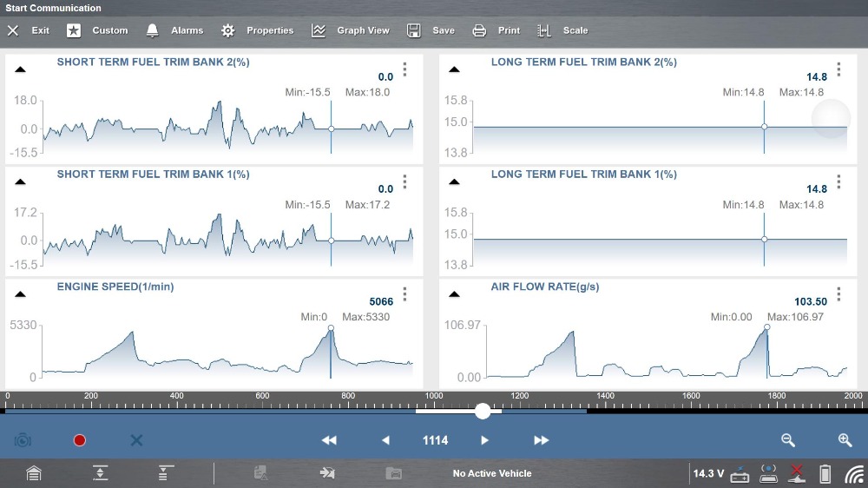The height and width of the screenshot is (488, 868).
Task: Click the timeline slider handle
Action: point(483,411)
